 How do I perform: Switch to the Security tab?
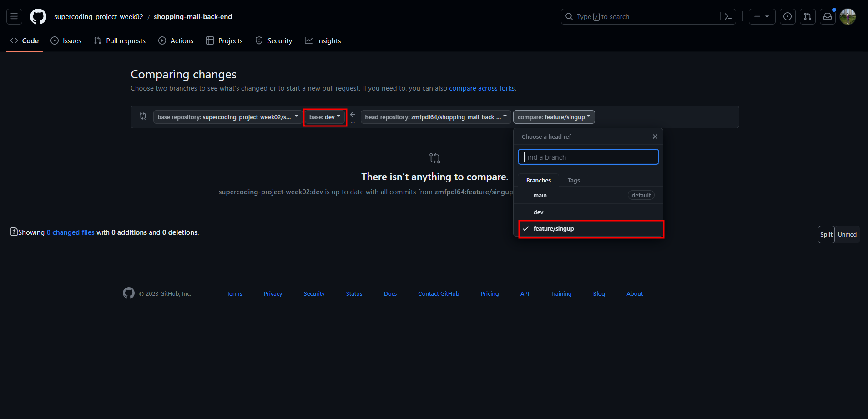point(274,41)
